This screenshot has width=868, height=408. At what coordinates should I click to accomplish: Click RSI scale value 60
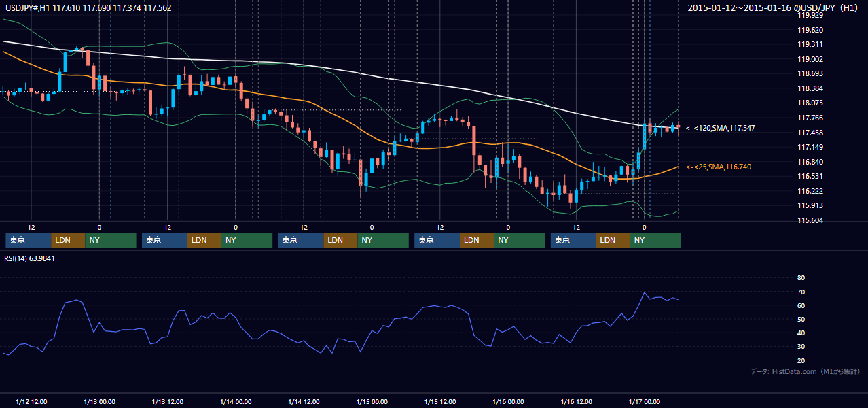point(801,305)
